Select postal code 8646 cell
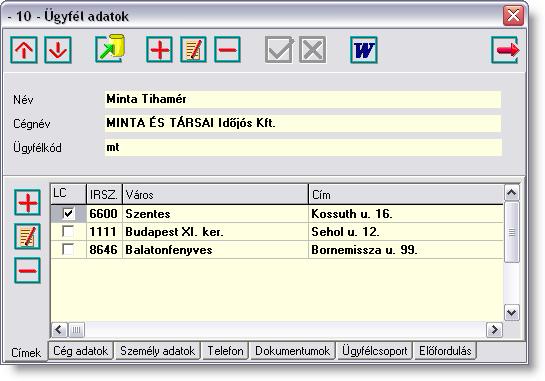 pos(104,250)
